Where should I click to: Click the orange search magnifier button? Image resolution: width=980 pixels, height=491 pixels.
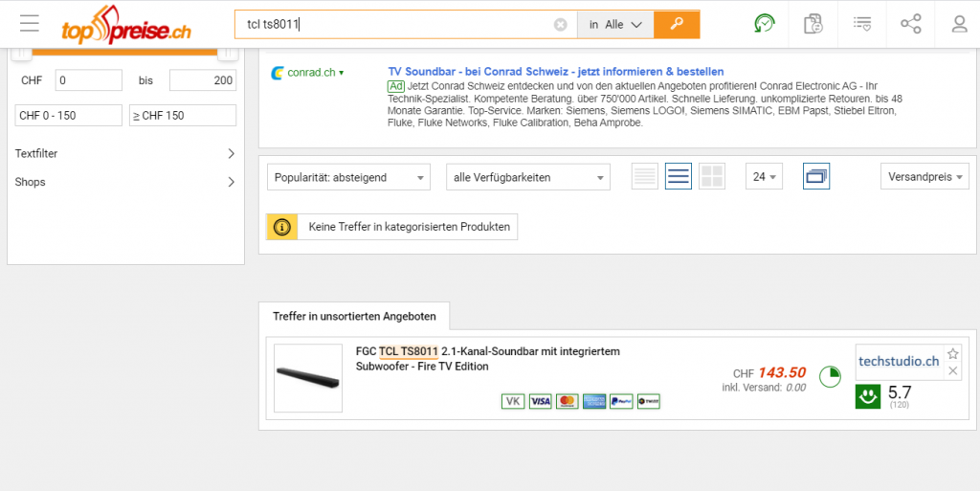677,25
